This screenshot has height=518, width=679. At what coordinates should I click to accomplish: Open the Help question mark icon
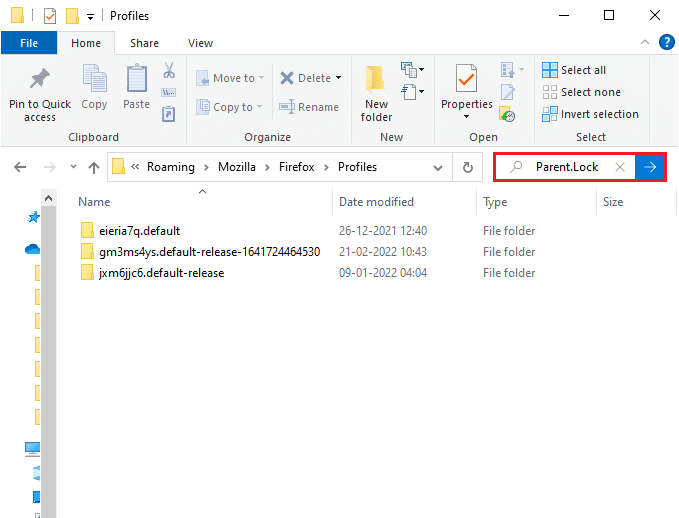click(x=666, y=42)
